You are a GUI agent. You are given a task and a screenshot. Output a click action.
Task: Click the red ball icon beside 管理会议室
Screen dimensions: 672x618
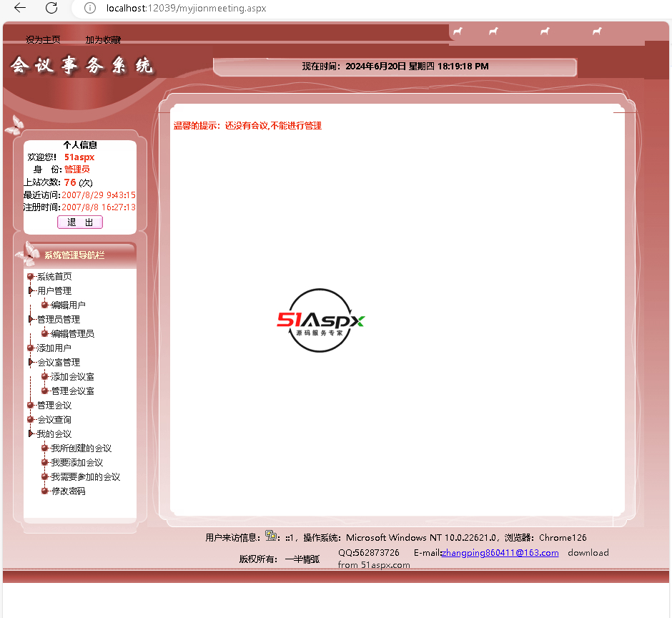click(x=44, y=391)
